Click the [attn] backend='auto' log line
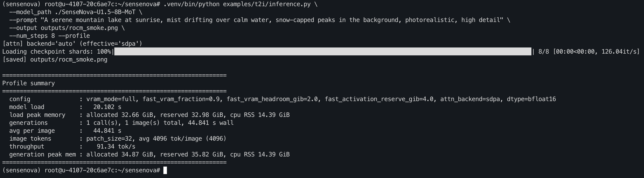 point(72,44)
